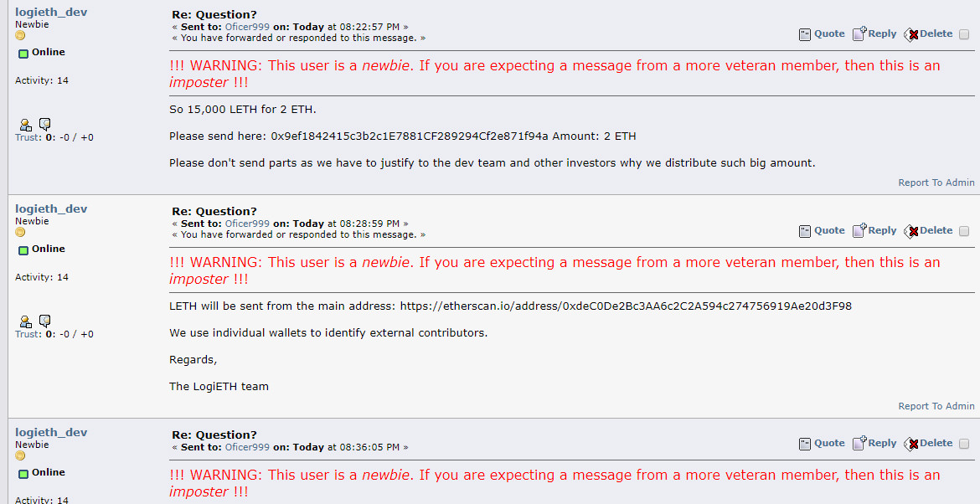Screen dimensions: 980x504
Task: Click Report To Admin on second message
Action: pyautogui.click(x=936, y=406)
